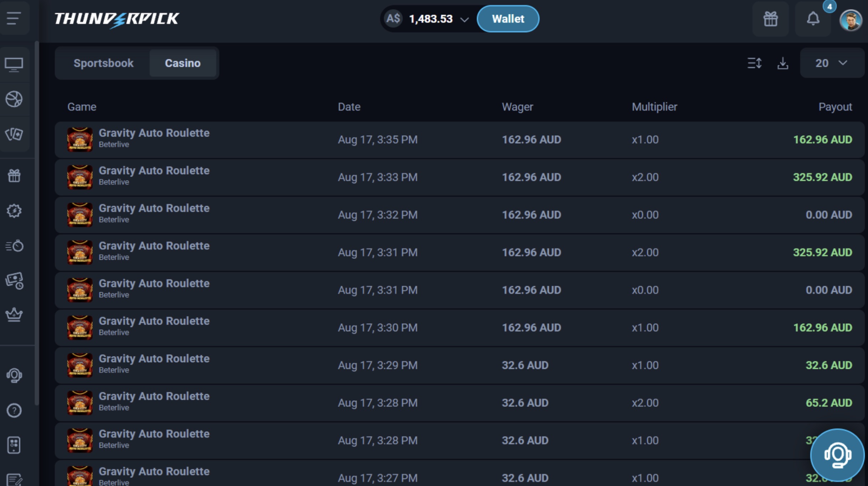Open the notifications bell
Screen dimensions: 868x486
(x=813, y=19)
